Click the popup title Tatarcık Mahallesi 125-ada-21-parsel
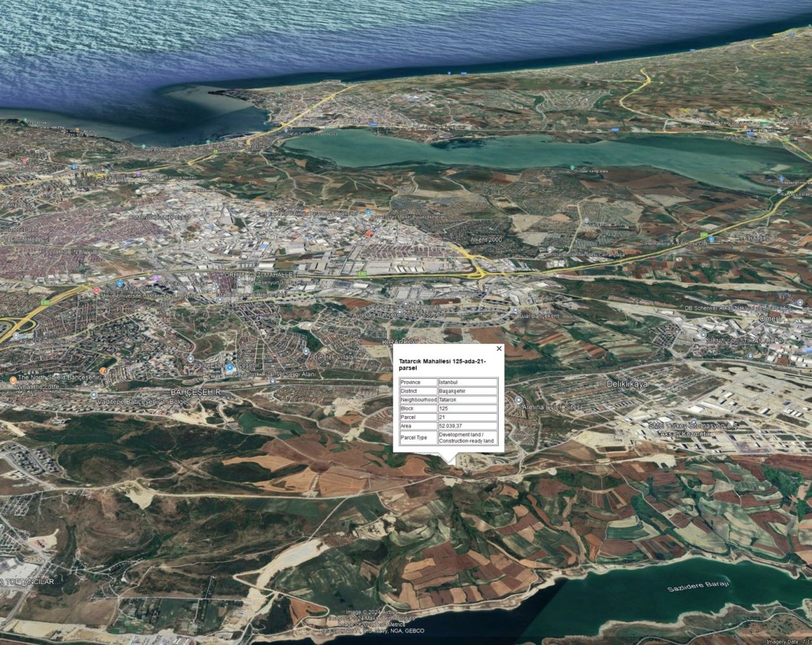This screenshot has width=812, height=645. pyautogui.click(x=442, y=365)
